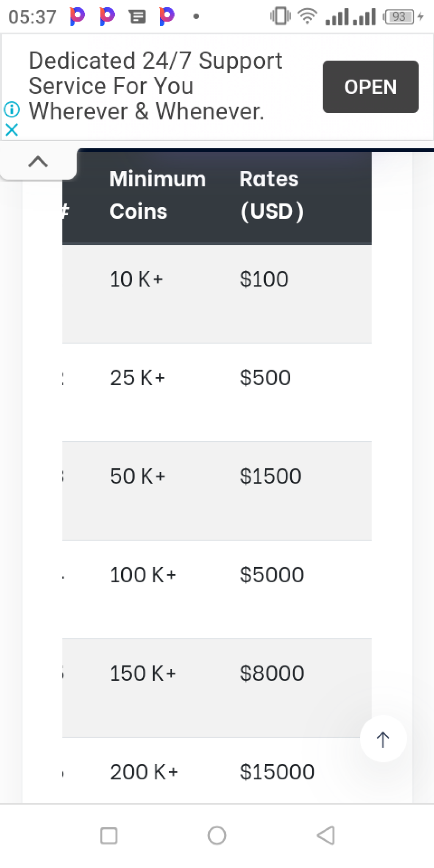Tap the Minimum Coins column header
This screenshot has width=434, height=868.
click(158, 195)
